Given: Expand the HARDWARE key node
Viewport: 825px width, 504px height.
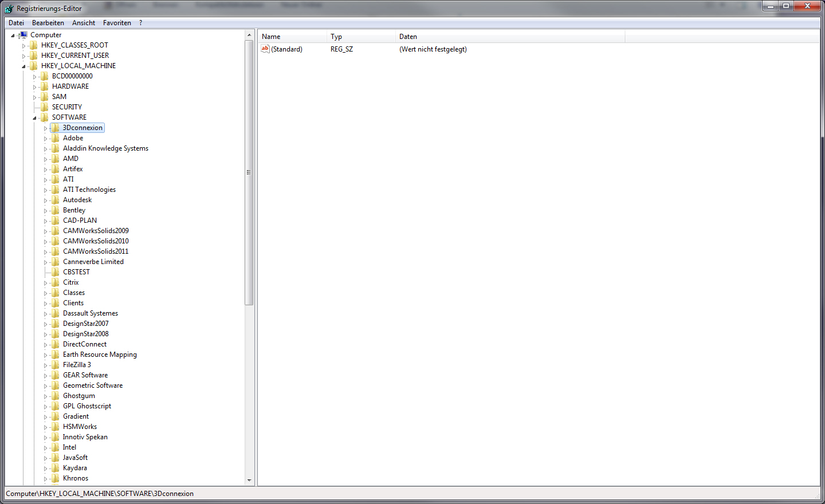Looking at the screenshot, I should click(34, 87).
